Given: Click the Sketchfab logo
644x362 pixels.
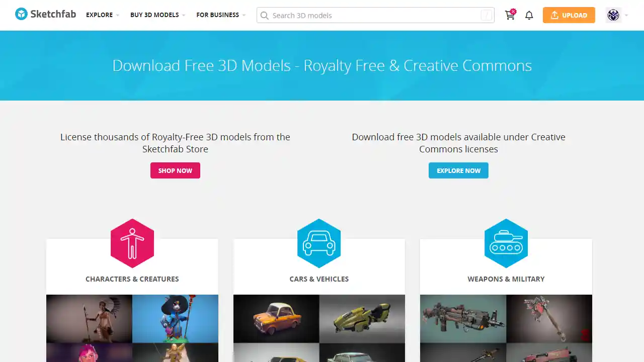Looking at the screenshot, I should pos(45,14).
